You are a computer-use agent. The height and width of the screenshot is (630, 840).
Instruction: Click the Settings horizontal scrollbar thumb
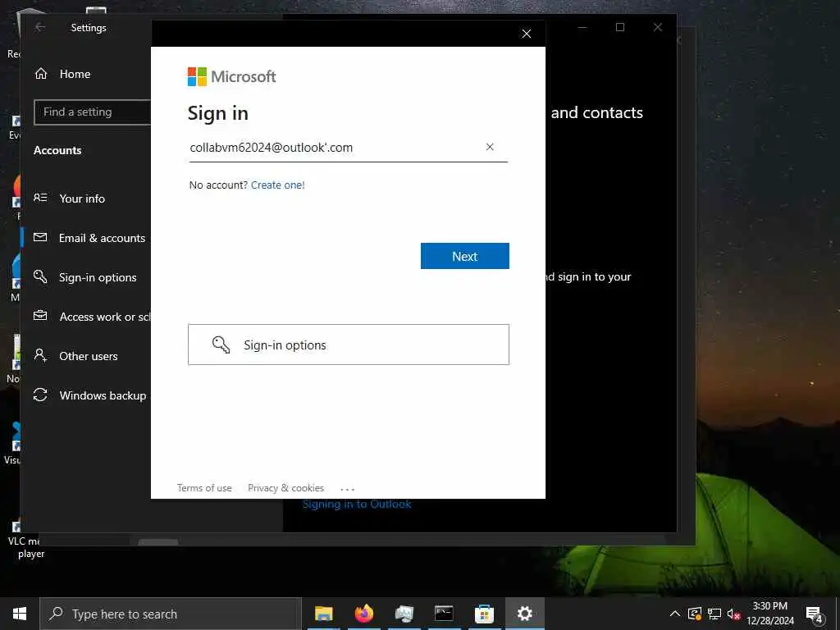(x=158, y=542)
